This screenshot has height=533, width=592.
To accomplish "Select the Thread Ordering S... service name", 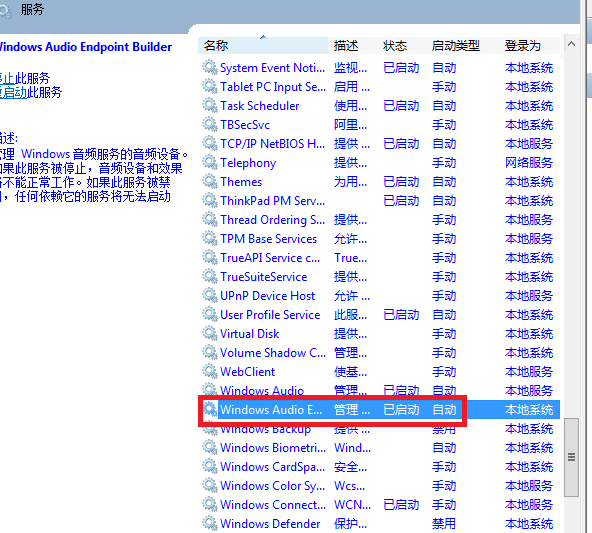I will pos(273,220).
